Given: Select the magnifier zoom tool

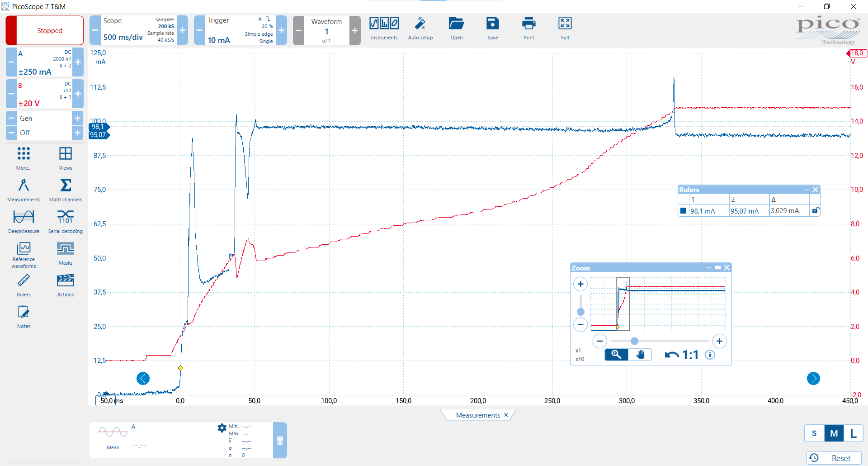Looking at the screenshot, I should coord(616,355).
